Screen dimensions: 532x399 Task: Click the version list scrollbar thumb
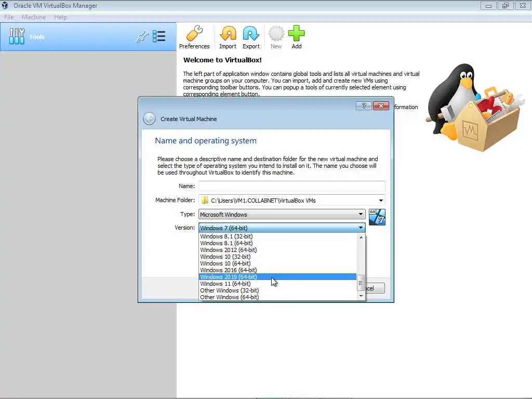pyautogui.click(x=361, y=283)
